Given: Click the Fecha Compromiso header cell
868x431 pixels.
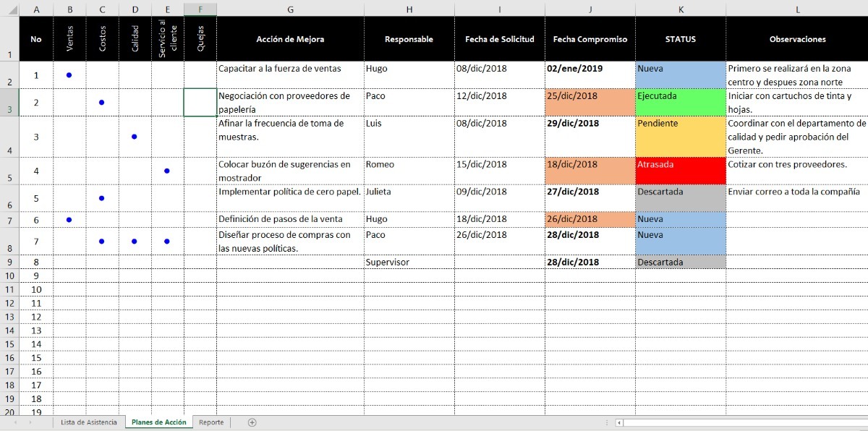Looking at the screenshot, I should click(590, 39).
